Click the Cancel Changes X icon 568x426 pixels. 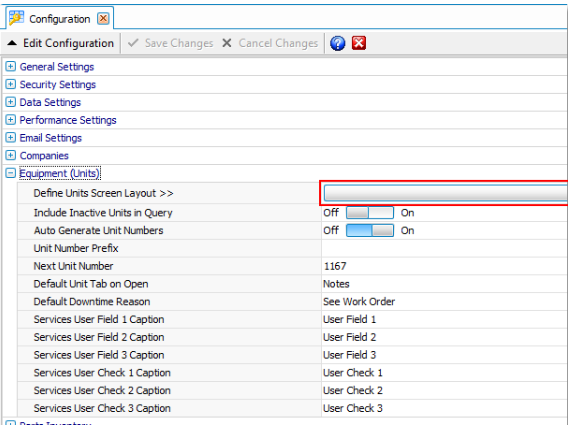click(x=227, y=43)
